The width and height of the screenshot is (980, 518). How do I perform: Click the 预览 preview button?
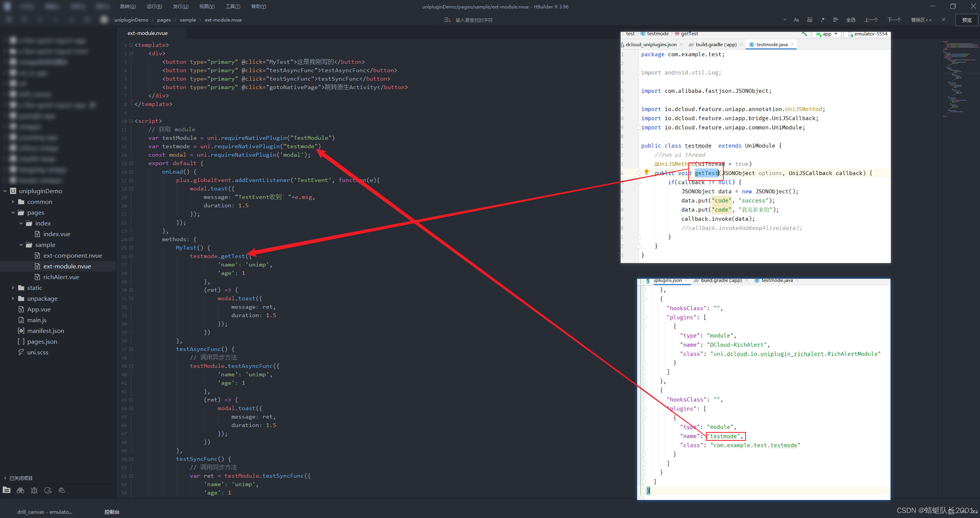click(x=967, y=20)
